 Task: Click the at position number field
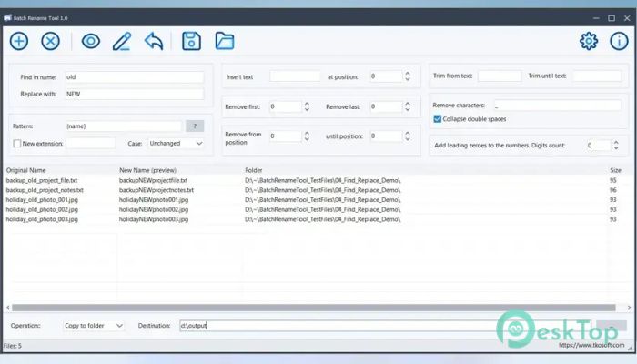click(386, 76)
